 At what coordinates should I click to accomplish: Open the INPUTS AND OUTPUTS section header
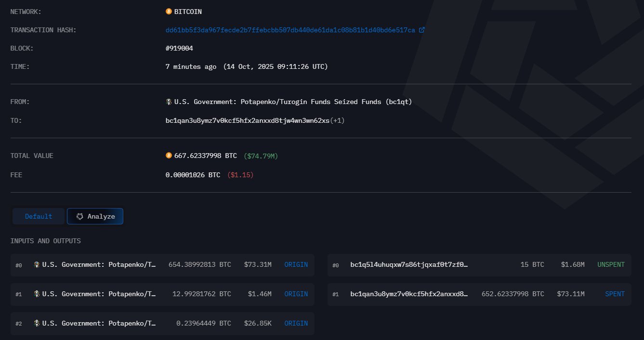(x=46, y=241)
